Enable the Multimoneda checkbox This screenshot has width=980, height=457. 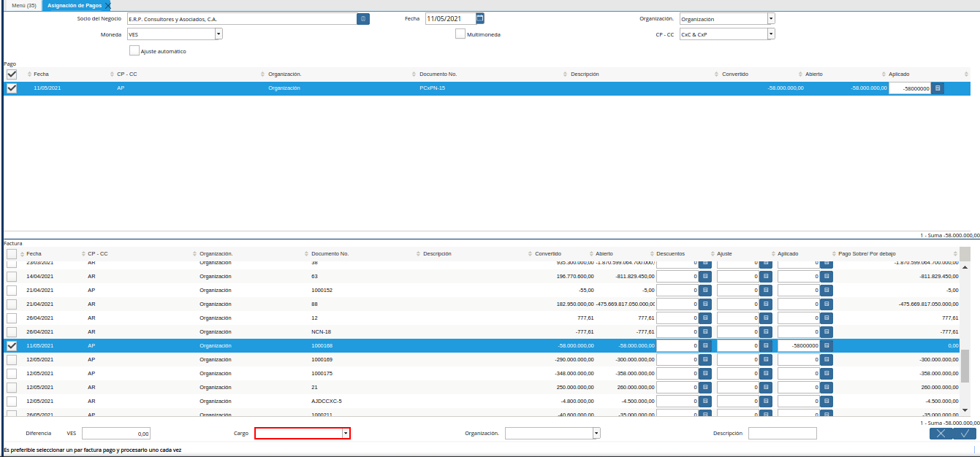[x=460, y=34]
